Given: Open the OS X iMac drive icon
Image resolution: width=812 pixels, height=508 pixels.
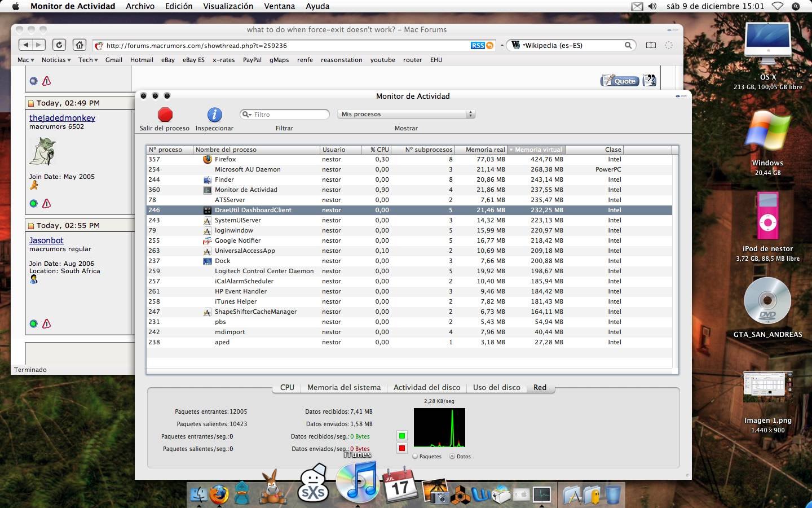Looking at the screenshot, I should [767, 45].
